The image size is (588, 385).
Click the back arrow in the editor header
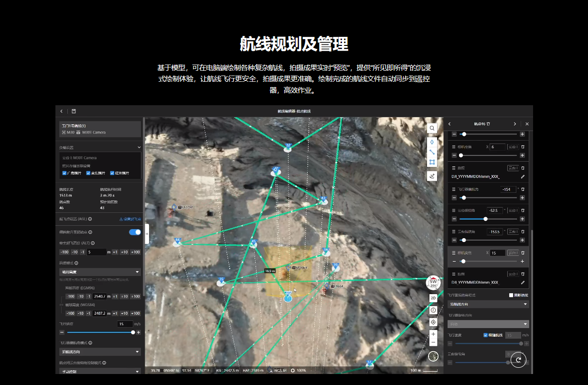[x=61, y=111]
